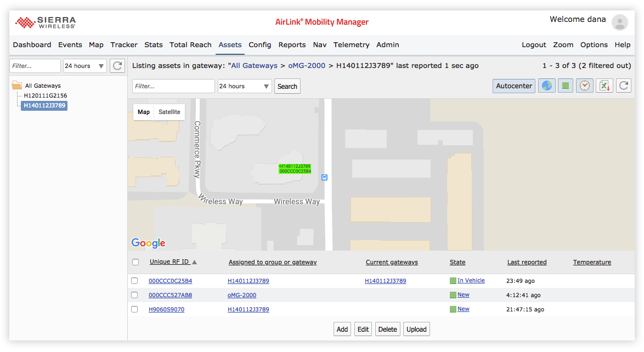Select gateway H140112J3789 in tree
Screen dimensions: 644x352
click(44, 106)
